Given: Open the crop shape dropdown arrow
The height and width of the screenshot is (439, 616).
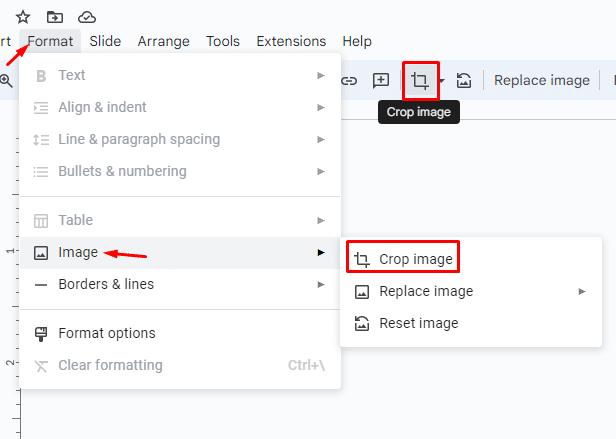Looking at the screenshot, I should tap(442, 81).
